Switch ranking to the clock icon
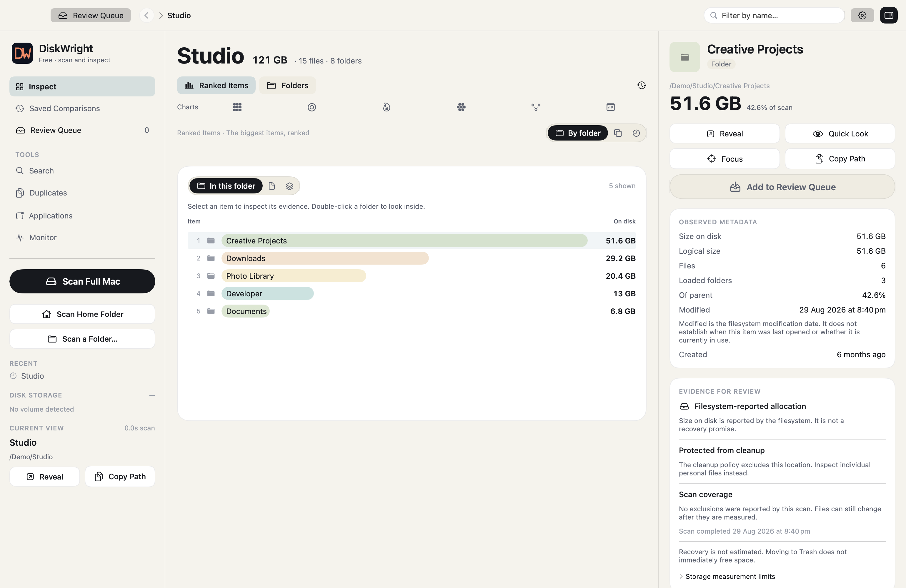The height and width of the screenshot is (588, 906). pyautogui.click(x=636, y=133)
